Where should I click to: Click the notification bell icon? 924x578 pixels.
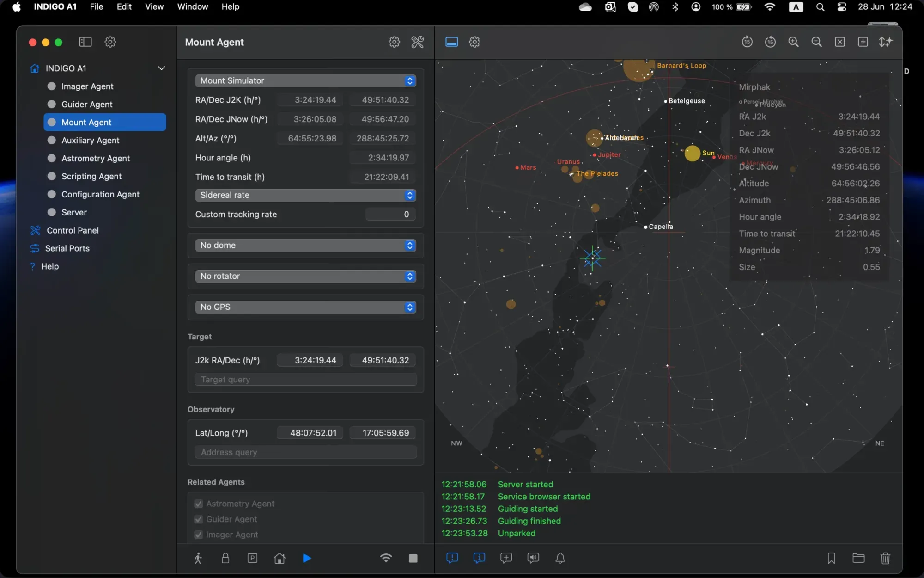coord(560,558)
